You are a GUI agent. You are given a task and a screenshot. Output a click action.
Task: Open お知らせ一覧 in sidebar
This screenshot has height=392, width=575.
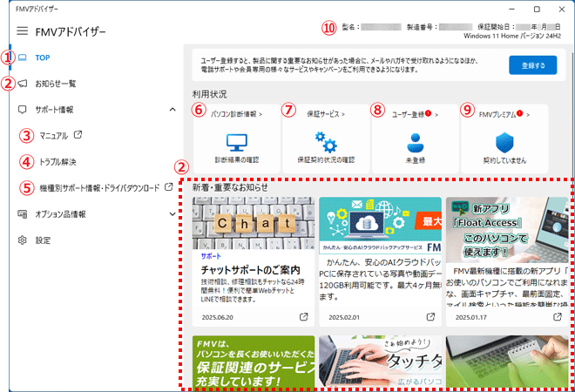pos(56,84)
